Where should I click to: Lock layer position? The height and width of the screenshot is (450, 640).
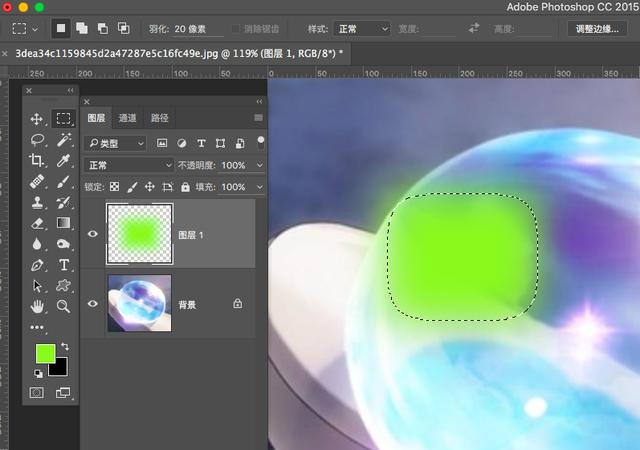pyautogui.click(x=150, y=187)
